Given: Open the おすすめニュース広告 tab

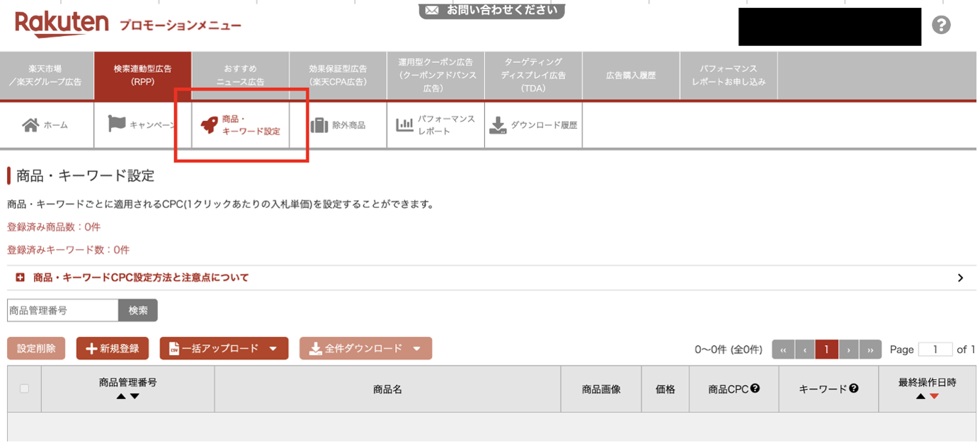Looking at the screenshot, I should point(240,75).
